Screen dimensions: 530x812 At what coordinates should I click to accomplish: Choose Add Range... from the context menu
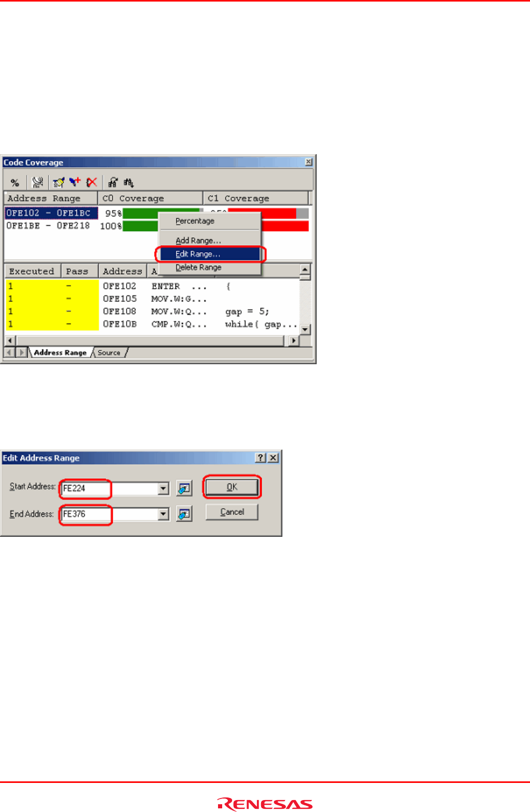tap(209, 241)
